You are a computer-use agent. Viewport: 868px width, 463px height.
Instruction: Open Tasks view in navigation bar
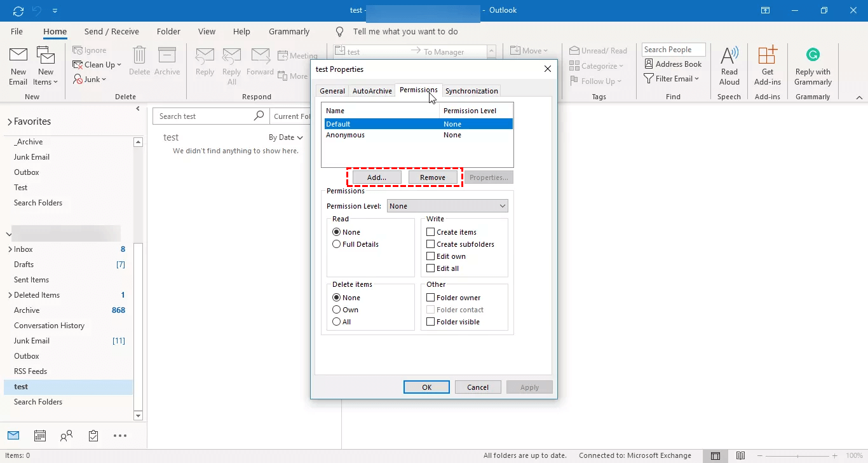point(93,436)
